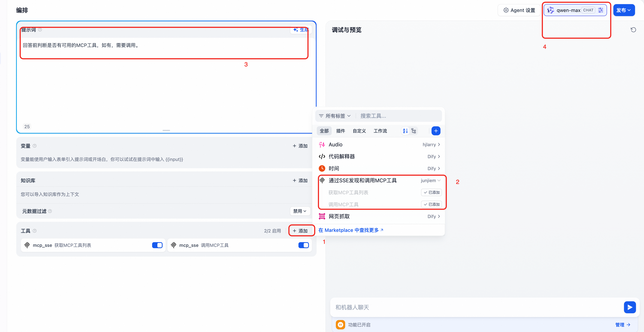The height and width of the screenshot is (332, 644).
Task: Switch tool list to tree view
Action: coord(414,131)
